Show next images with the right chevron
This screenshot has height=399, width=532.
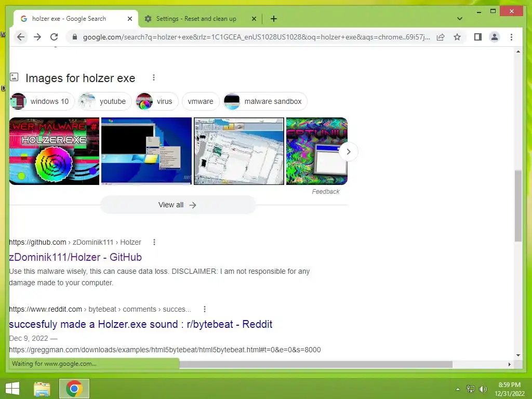349,152
